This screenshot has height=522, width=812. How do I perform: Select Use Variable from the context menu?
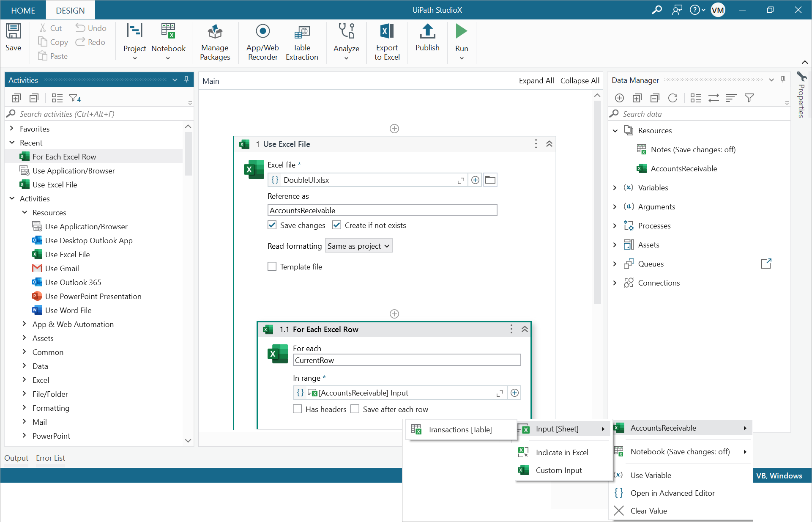click(x=651, y=475)
